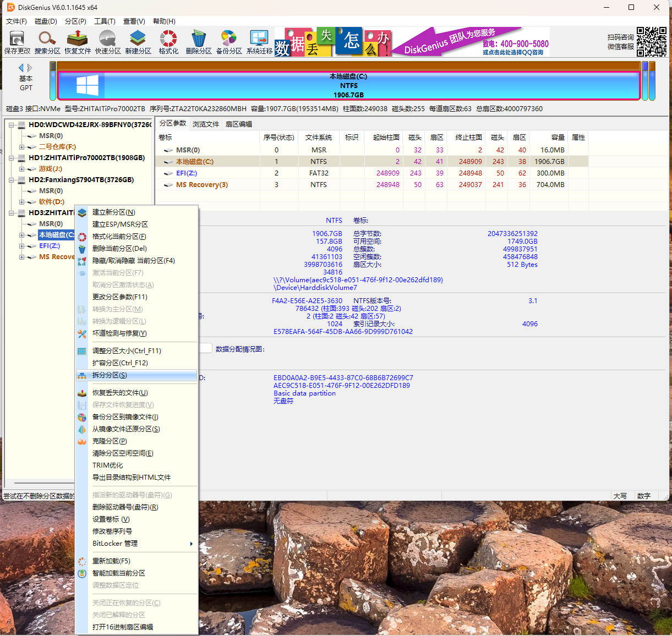Click the 卷标 column header
This screenshot has width=672, height=636.
207,138
